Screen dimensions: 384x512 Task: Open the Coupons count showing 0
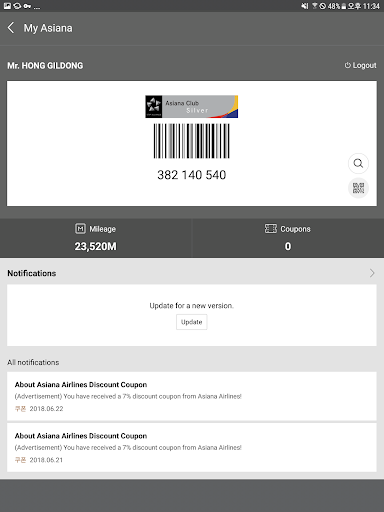click(x=288, y=246)
